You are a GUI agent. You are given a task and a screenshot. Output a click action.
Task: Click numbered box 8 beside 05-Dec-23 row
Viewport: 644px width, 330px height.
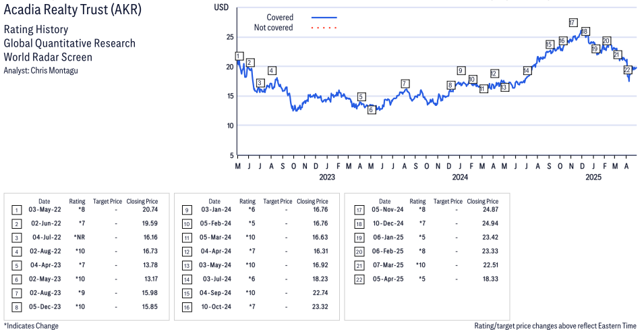[16, 308]
